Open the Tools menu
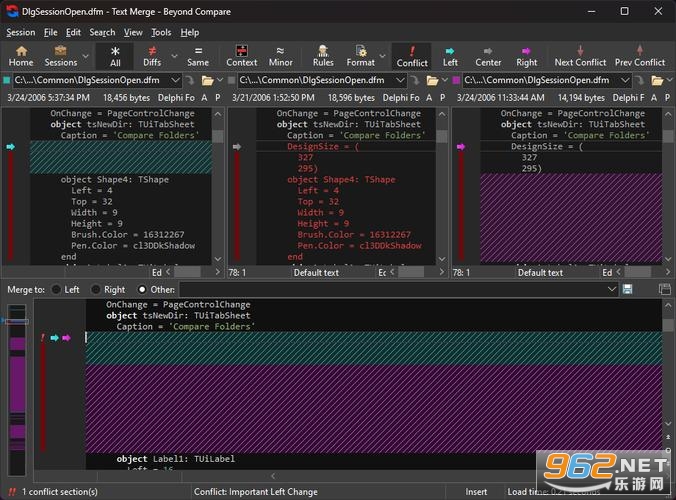The height and width of the screenshot is (500, 676). coord(161,32)
